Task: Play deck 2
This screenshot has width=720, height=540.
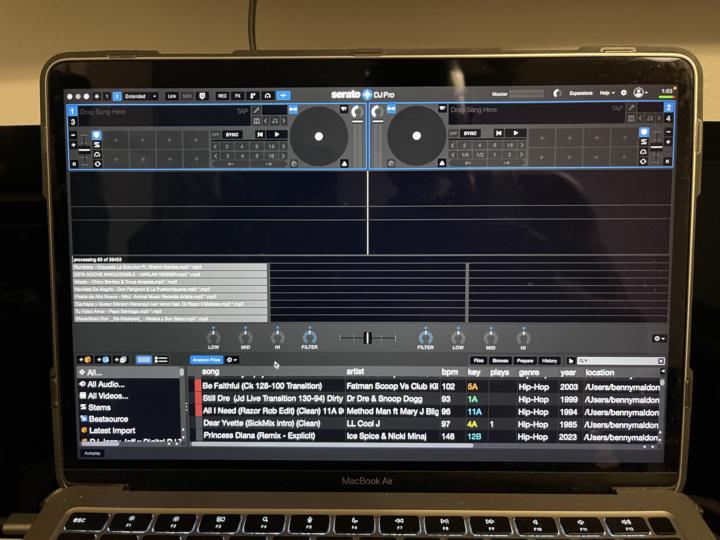Action: point(516,133)
